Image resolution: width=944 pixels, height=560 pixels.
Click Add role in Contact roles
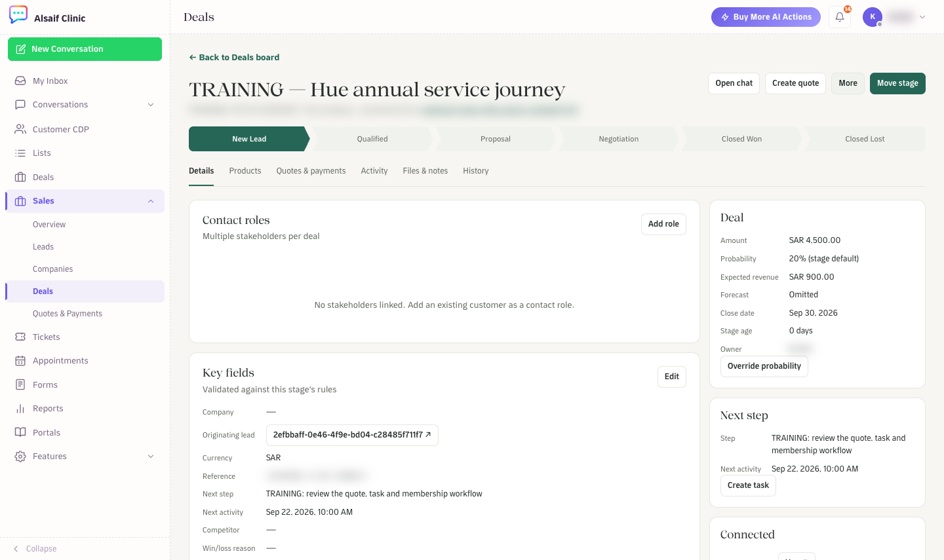tap(663, 224)
